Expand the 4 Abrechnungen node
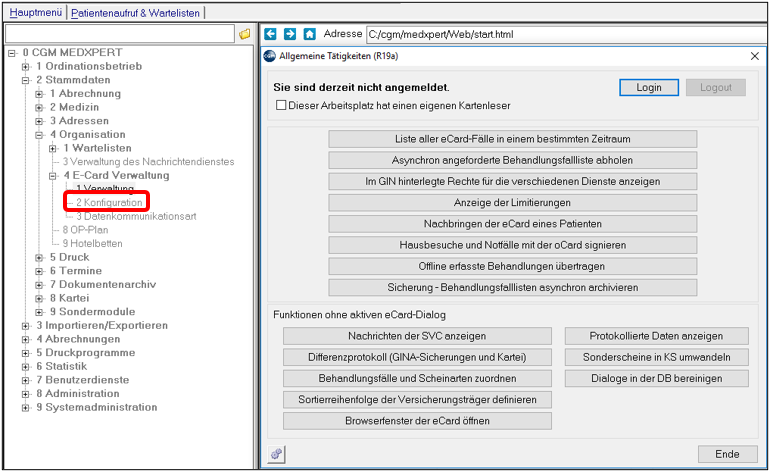Viewport: 770px width, 472px height. (x=26, y=339)
